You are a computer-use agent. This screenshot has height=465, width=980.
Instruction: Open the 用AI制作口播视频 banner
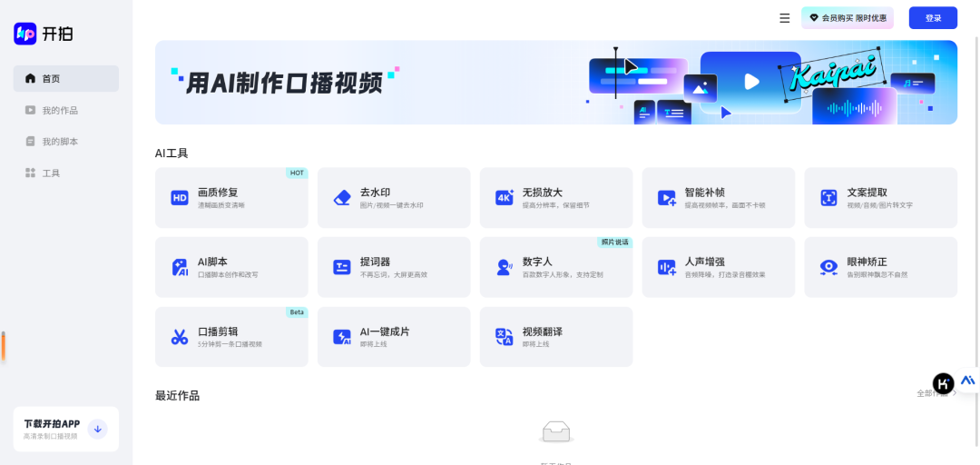coord(556,83)
